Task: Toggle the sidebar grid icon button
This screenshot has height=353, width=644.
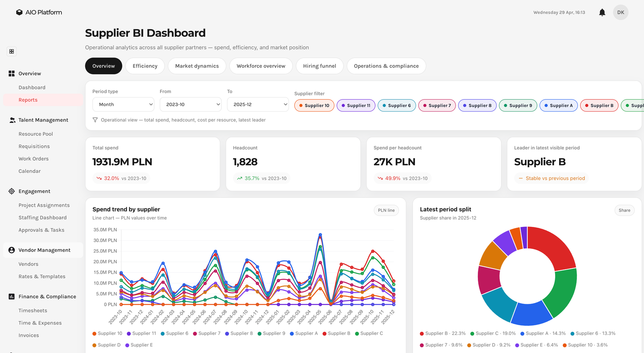Action: pyautogui.click(x=12, y=52)
